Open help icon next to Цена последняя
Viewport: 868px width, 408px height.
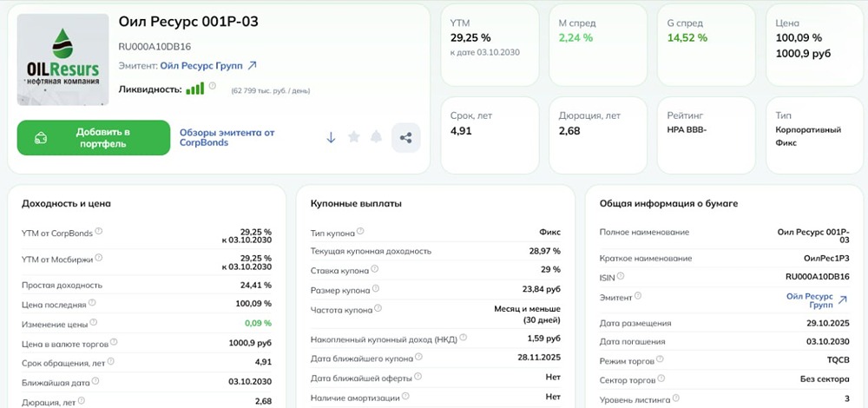(92, 303)
